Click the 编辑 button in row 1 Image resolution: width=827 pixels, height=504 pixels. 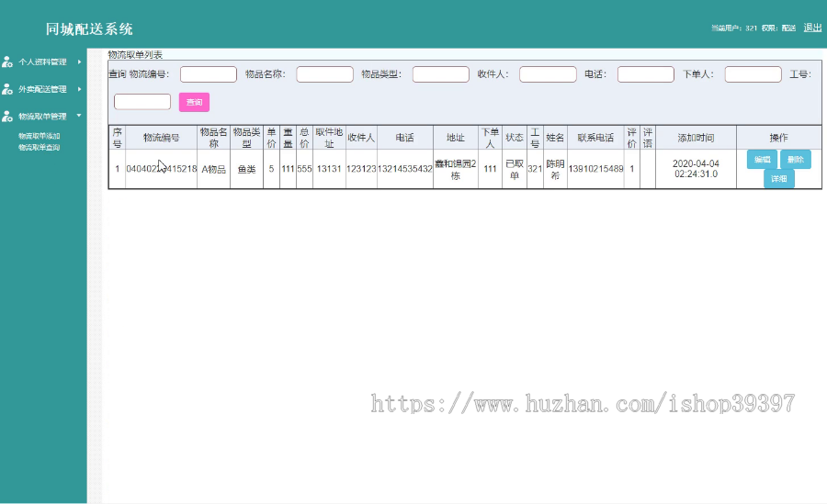pos(762,159)
